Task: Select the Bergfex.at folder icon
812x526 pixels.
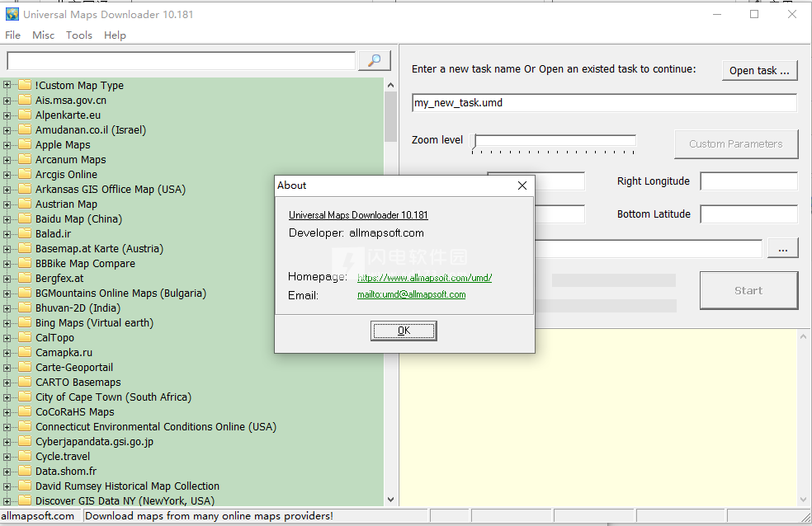Action: pos(25,278)
